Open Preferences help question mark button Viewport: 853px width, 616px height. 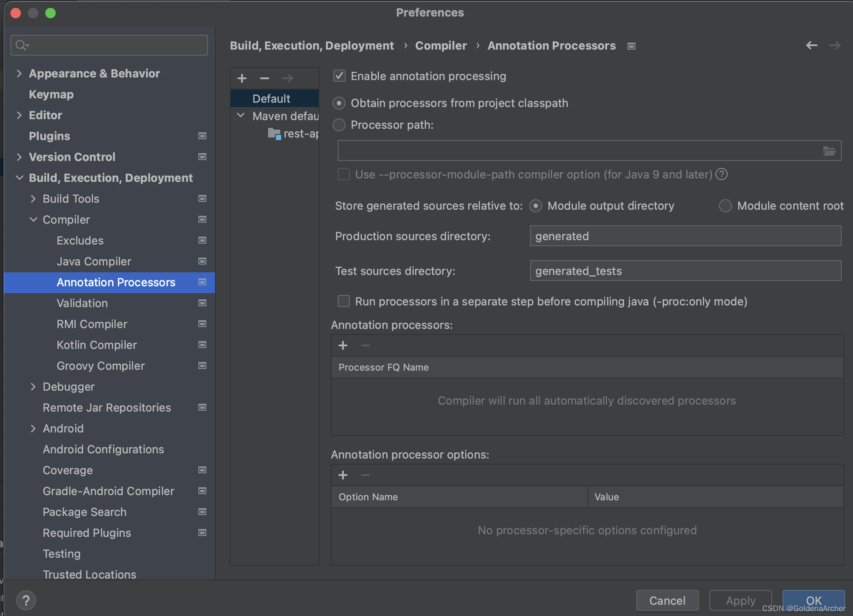26,601
